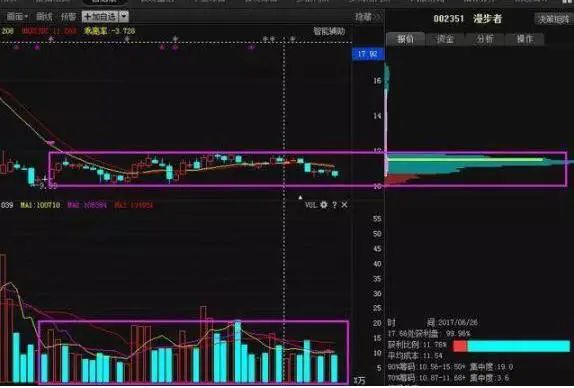The width and height of the screenshot is (574, 388).
Task: Click the double-arrow icon beside 隐藏
Action: coord(378,17)
